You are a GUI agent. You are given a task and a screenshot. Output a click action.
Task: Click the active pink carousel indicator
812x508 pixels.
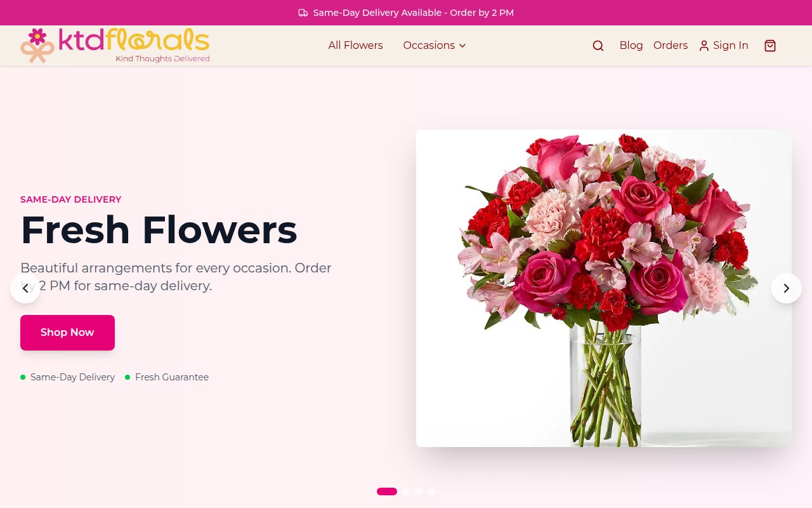[387, 491]
